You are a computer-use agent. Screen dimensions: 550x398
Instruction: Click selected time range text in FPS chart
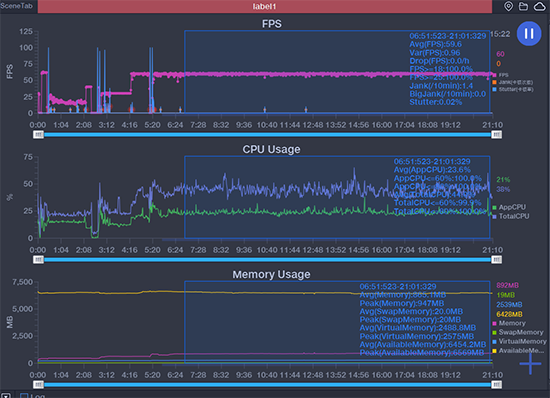(448, 36)
